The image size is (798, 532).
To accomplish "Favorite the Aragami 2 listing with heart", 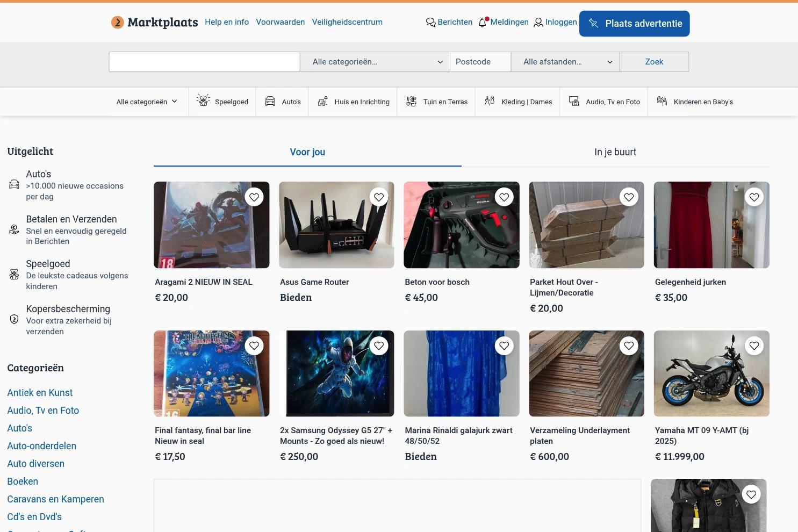I will [x=254, y=197].
